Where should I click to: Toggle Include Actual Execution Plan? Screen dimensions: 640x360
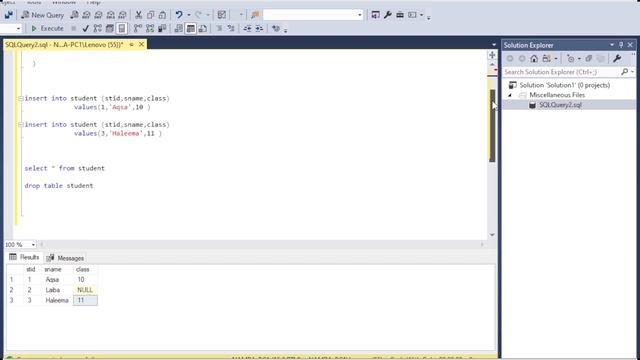[x=138, y=28]
